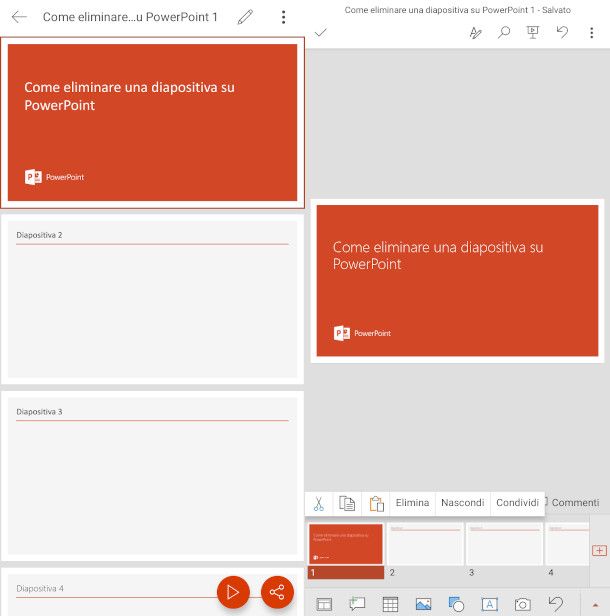Start the slideshow presentation icon
Screen dimensions: 610x616
[533, 32]
